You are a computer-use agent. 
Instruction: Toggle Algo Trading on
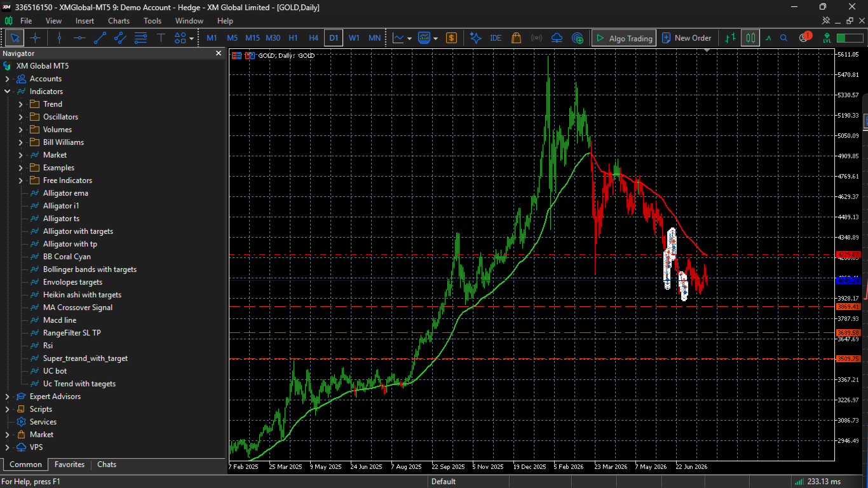pos(624,38)
